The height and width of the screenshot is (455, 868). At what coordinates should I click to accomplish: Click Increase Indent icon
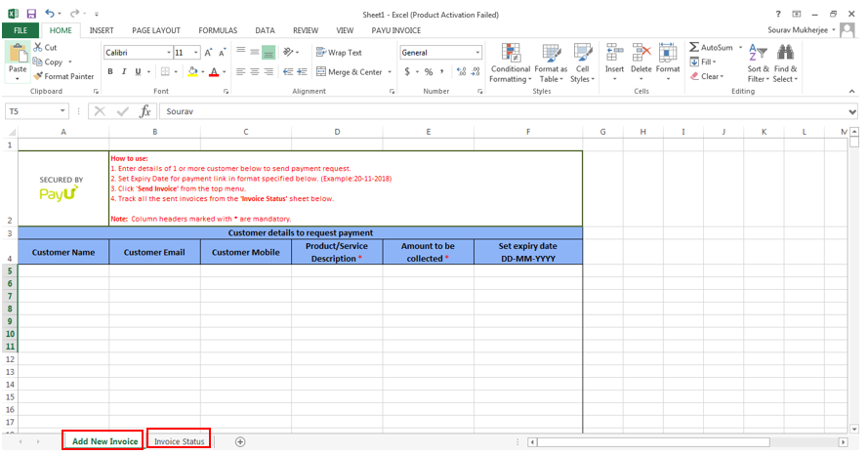coord(303,72)
